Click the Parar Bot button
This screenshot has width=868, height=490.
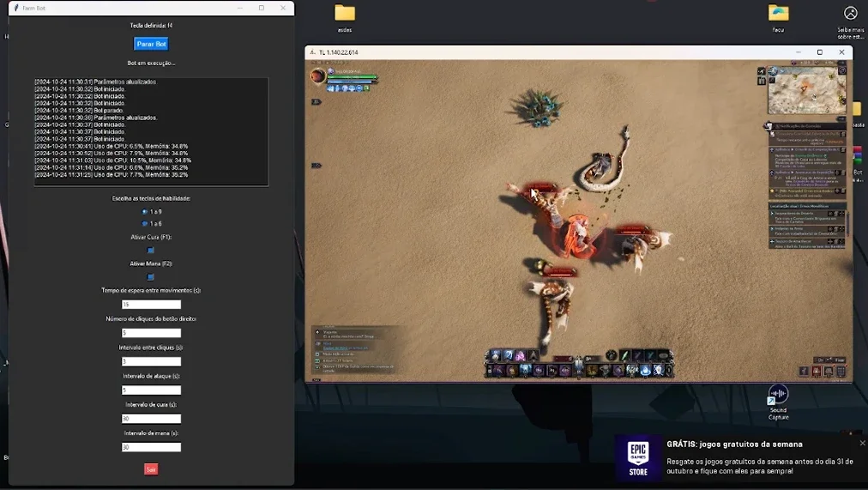coord(151,44)
